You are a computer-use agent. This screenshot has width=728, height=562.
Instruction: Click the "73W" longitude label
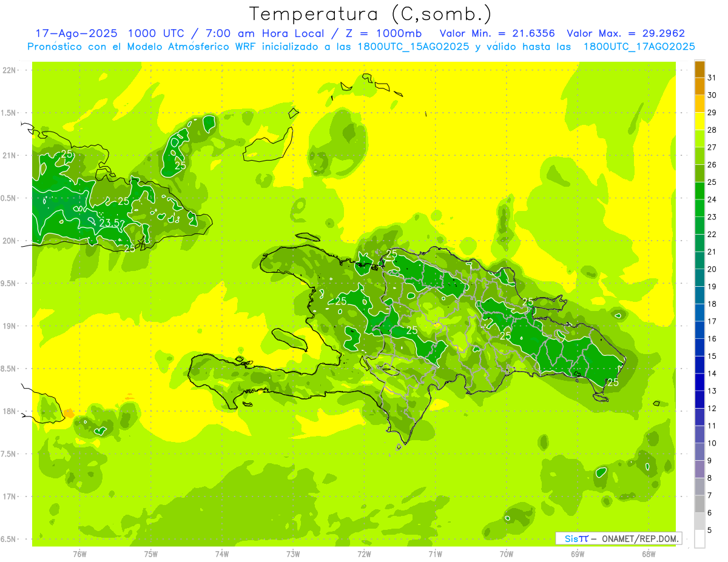coord(293,554)
